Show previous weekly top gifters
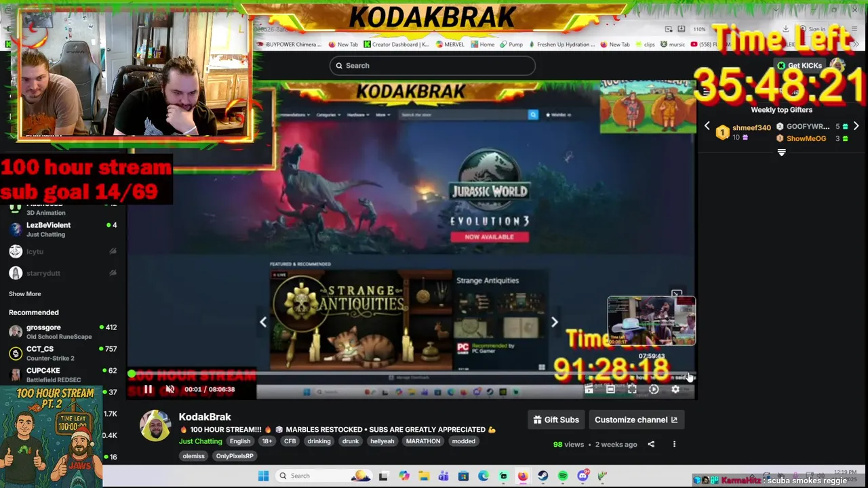 (x=707, y=126)
